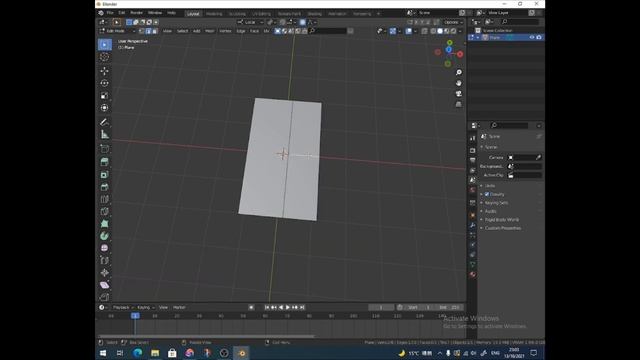Select the Rotate tool

pos(104,83)
